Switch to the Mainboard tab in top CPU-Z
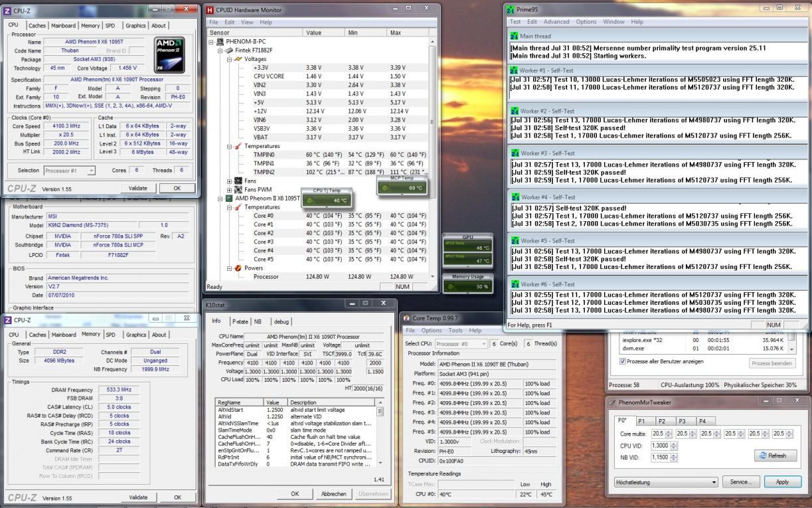812x508 pixels. (x=64, y=26)
